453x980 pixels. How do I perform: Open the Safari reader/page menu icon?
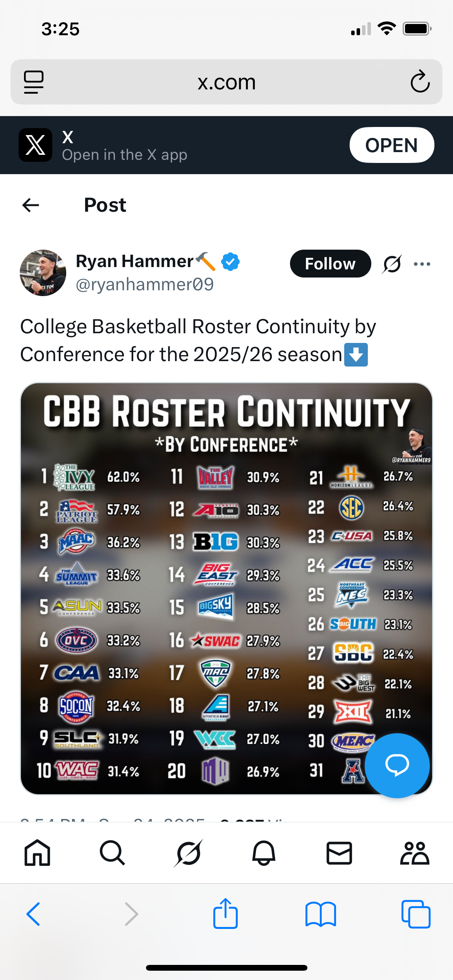click(x=34, y=82)
